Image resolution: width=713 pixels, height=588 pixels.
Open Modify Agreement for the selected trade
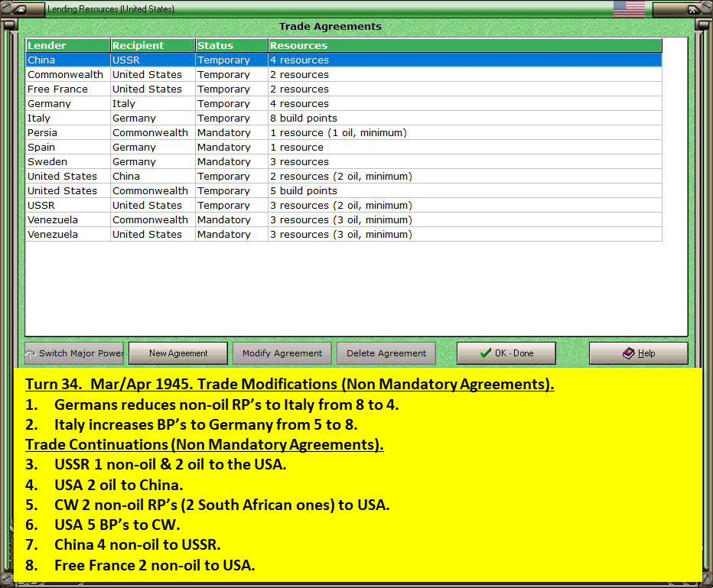tap(282, 353)
